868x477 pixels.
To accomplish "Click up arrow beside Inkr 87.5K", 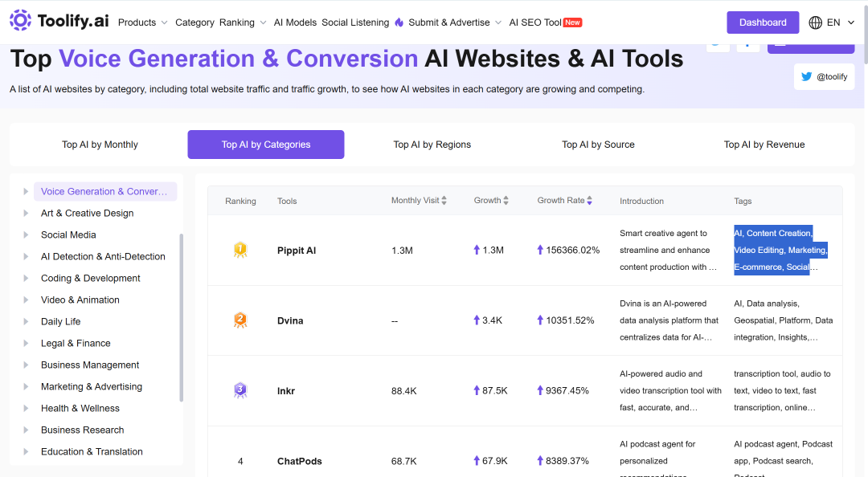I will coord(477,390).
